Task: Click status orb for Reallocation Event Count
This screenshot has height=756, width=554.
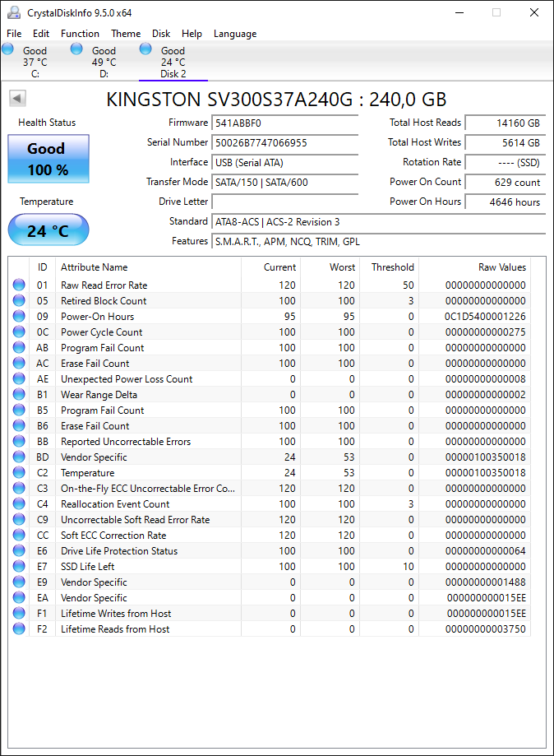Action: (x=19, y=503)
